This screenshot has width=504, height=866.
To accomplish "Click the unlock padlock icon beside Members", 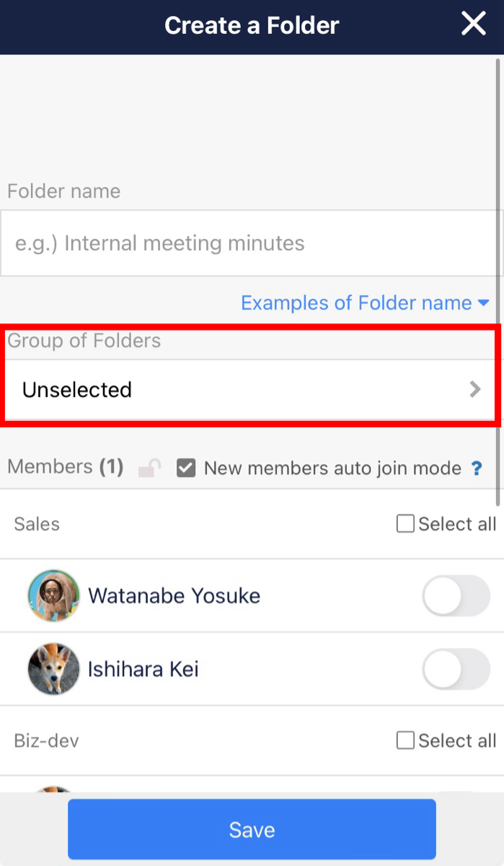I will [150, 468].
